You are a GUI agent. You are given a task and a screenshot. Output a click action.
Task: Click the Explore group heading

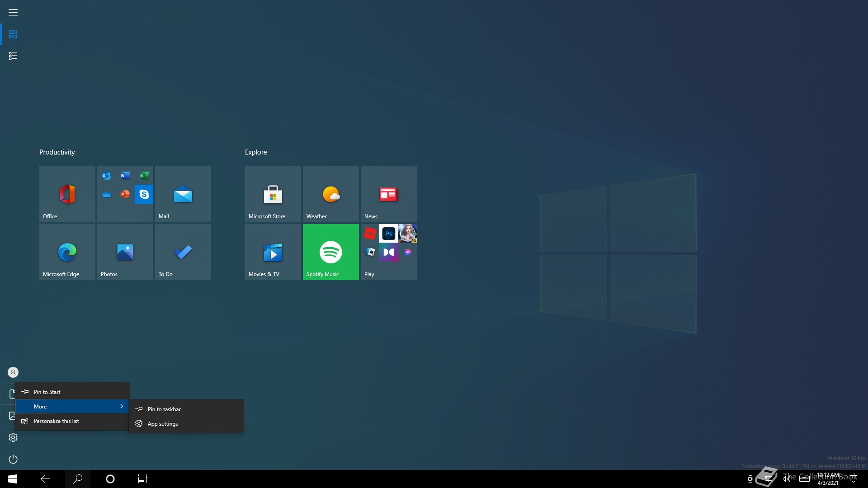[256, 152]
